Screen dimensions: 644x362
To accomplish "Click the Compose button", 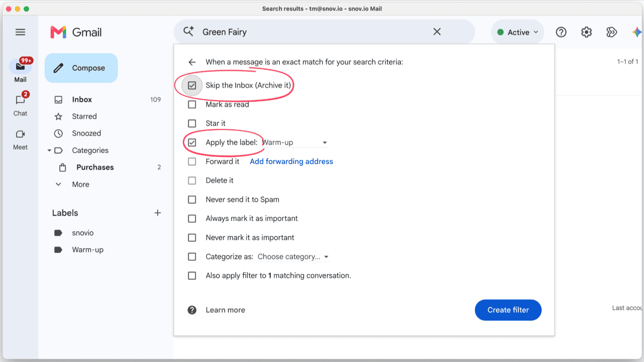I will (81, 68).
